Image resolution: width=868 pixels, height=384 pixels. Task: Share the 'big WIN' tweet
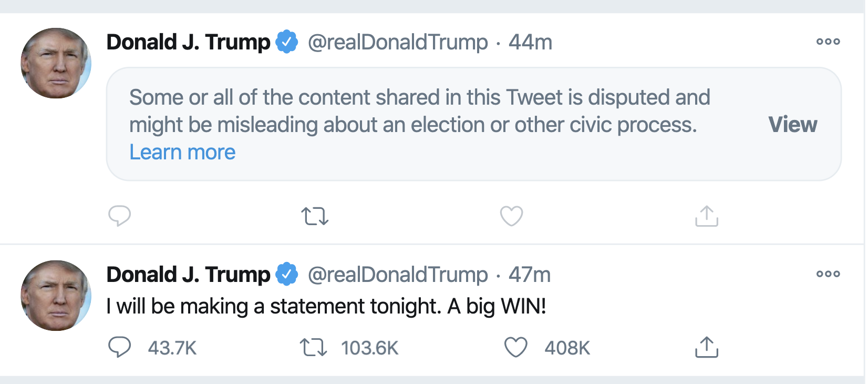click(707, 347)
